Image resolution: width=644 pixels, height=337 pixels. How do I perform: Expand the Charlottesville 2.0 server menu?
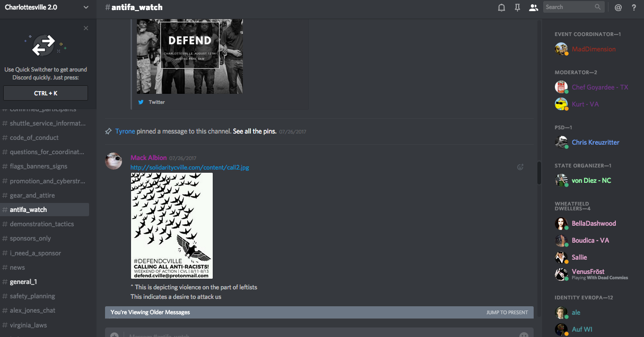pyautogui.click(x=86, y=7)
